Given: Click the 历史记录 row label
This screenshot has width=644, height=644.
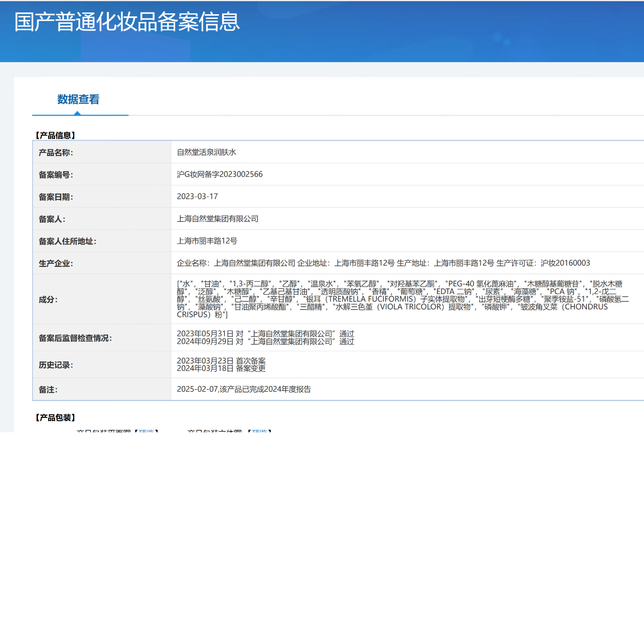Looking at the screenshot, I should (x=56, y=365).
